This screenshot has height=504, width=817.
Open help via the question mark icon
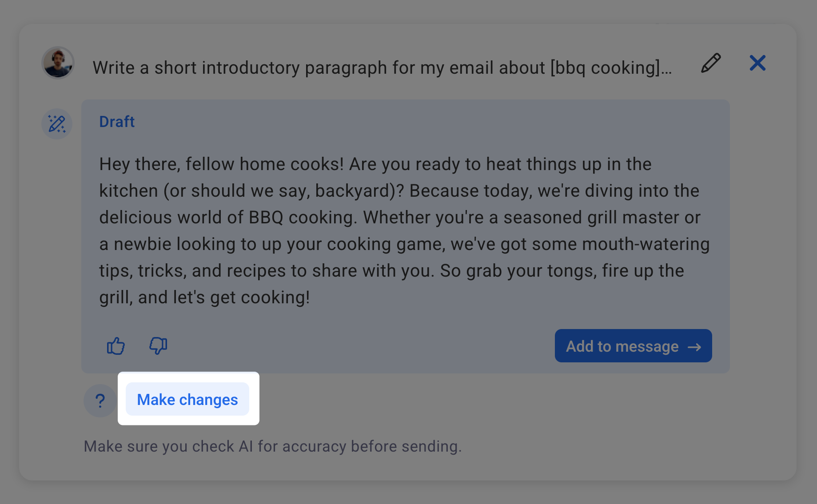[100, 401]
